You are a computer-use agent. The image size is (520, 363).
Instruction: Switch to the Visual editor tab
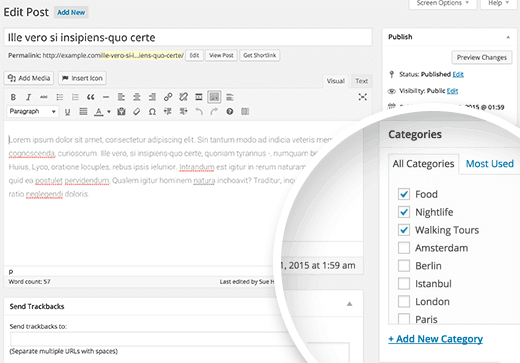pyautogui.click(x=335, y=81)
